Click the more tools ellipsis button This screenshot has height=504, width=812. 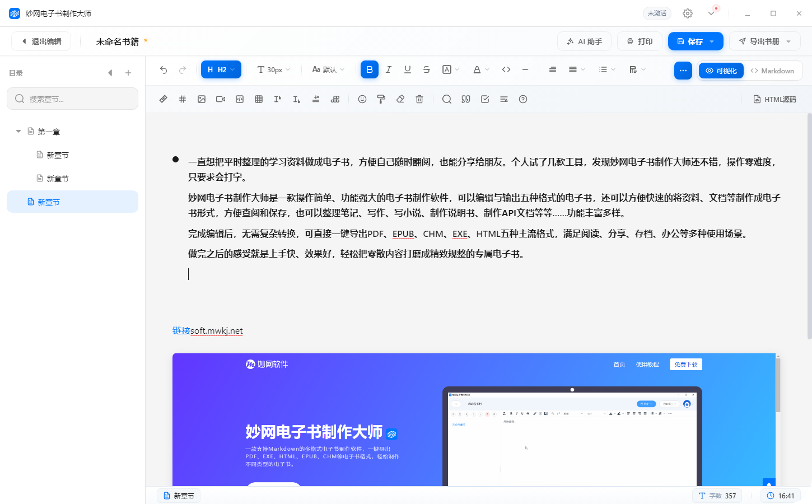[x=683, y=71]
